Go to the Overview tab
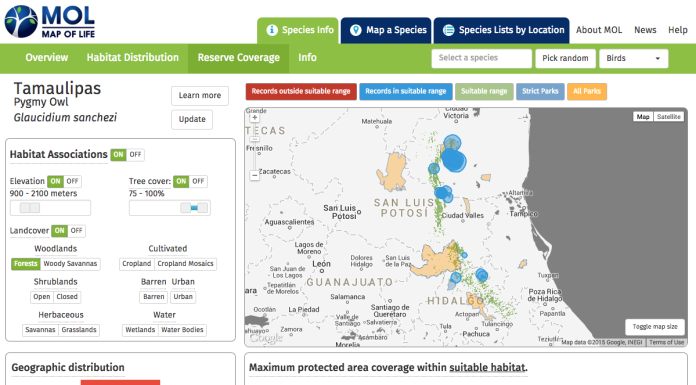This screenshot has width=696, height=385. (x=47, y=58)
